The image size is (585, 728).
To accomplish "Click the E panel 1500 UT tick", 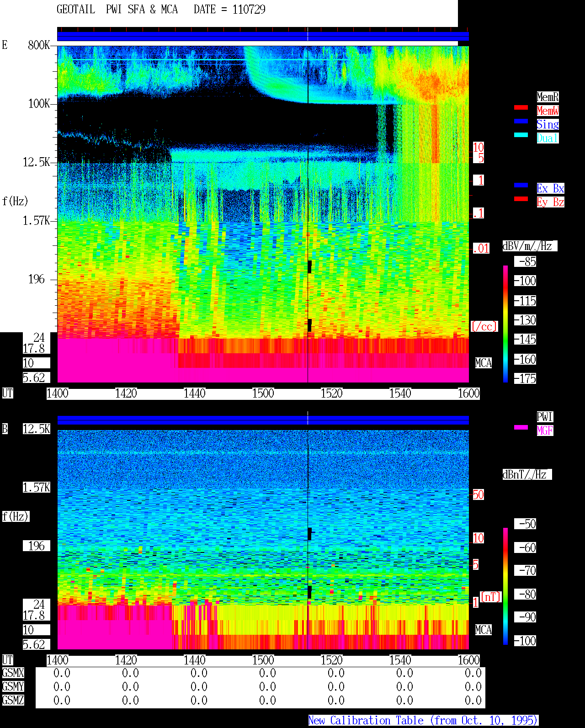I will click(263, 393).
